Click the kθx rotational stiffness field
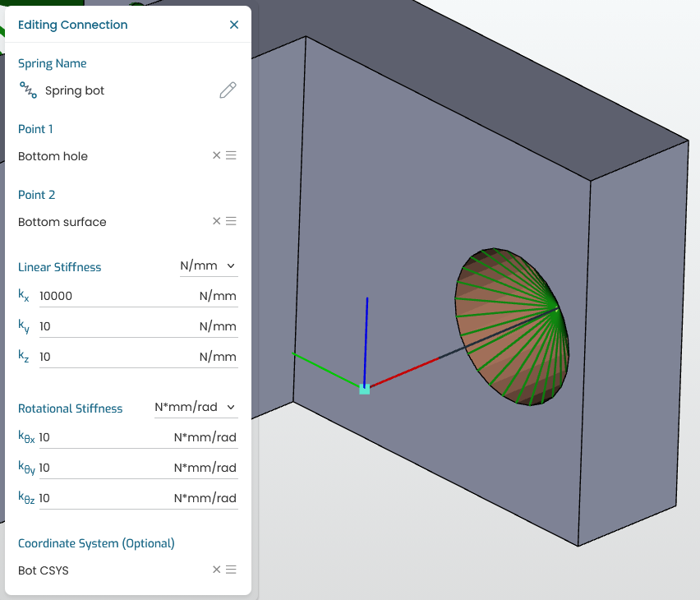The width and height of the screenshot is (700, 600). pos(138,437)
